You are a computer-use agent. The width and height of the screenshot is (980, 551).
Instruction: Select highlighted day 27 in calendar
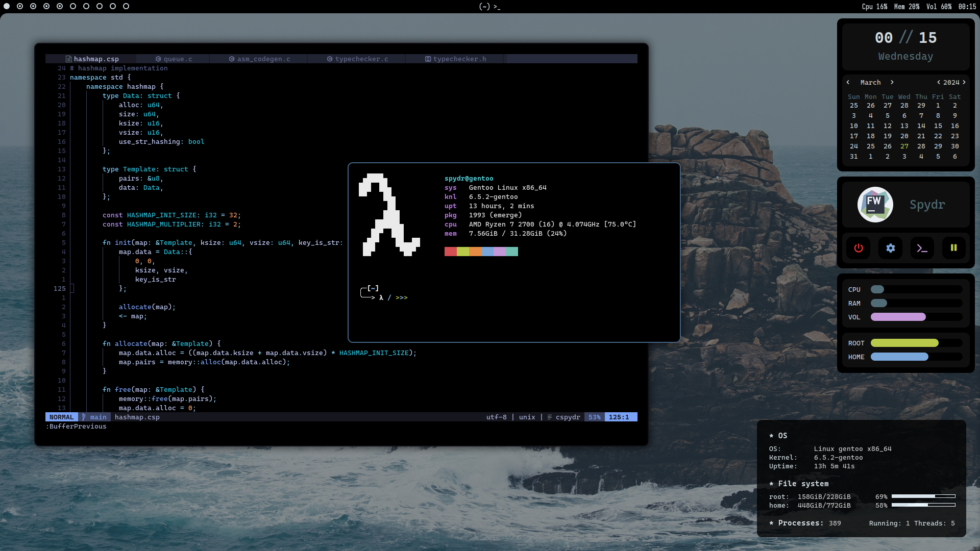pos(904,146)
